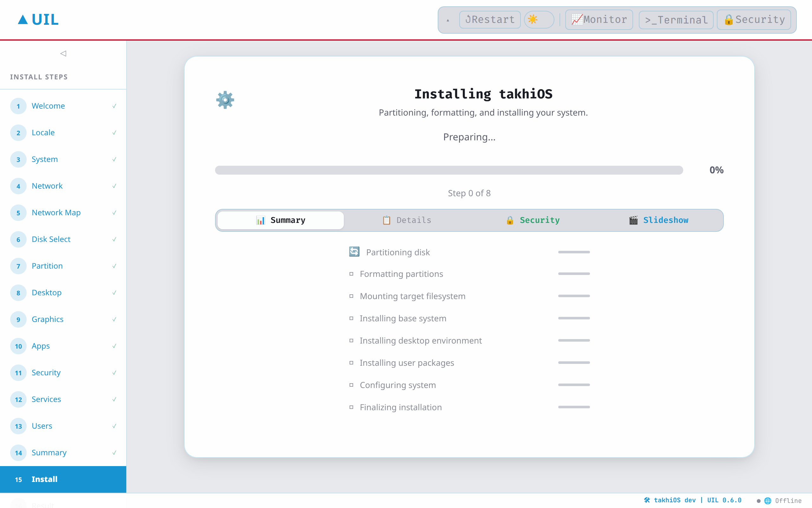Click the 0% progress value
This screenshot has height=508, width=812.
[x=717, y=170]
